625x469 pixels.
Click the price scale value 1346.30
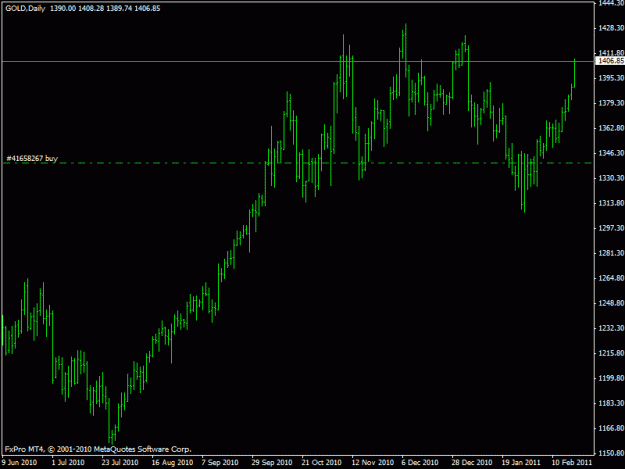coord(611,153)
